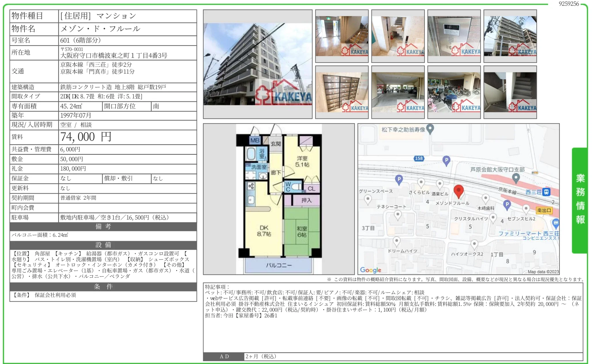The height and width of the screenshot is (364, 592).
Task: Click the 南出口 exit label on map
Action: 544,210
